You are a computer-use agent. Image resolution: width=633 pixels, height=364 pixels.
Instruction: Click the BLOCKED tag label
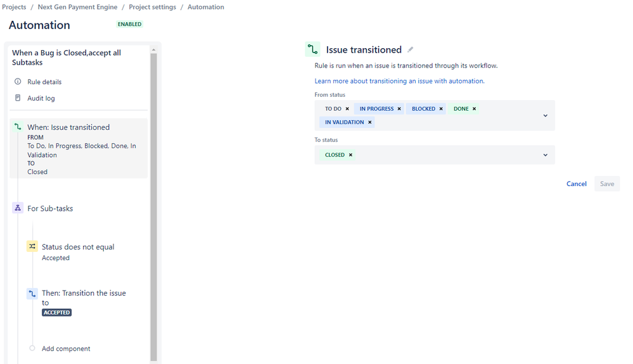423,109
